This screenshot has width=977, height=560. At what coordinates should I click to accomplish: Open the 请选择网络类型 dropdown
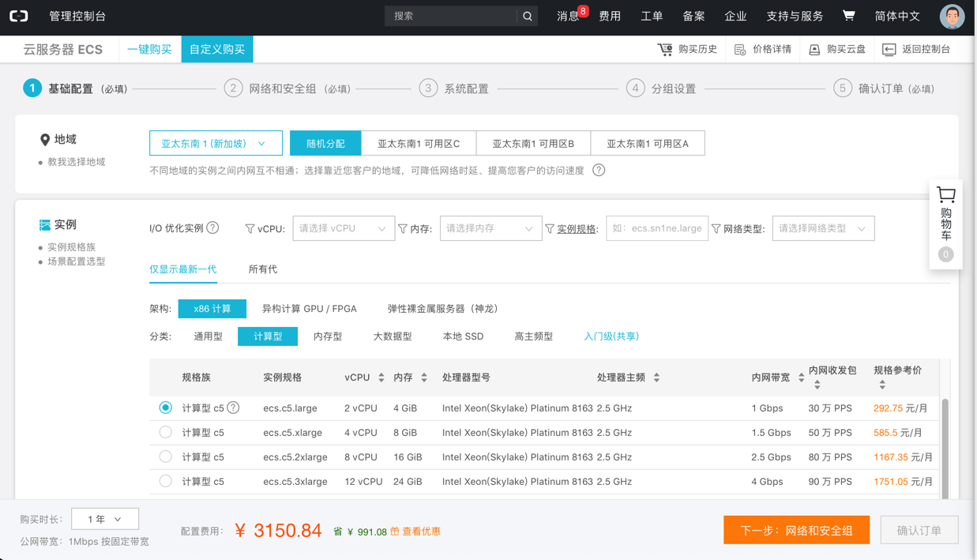(823, 228)
